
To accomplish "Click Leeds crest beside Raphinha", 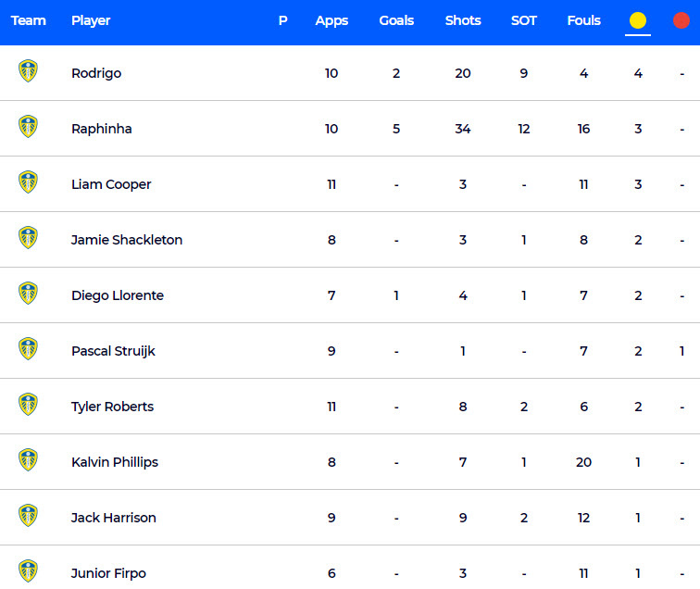I will pyautogui.click(x=28, y=126).
